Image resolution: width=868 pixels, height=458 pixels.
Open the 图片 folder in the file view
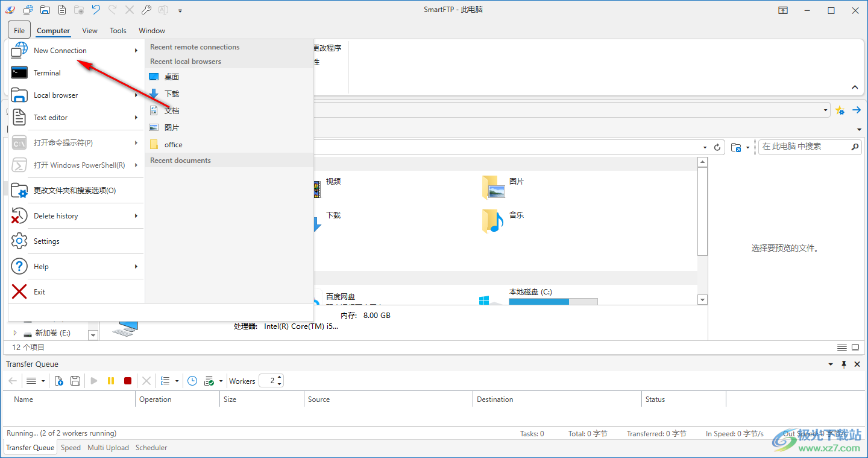(x=503, y=188)
